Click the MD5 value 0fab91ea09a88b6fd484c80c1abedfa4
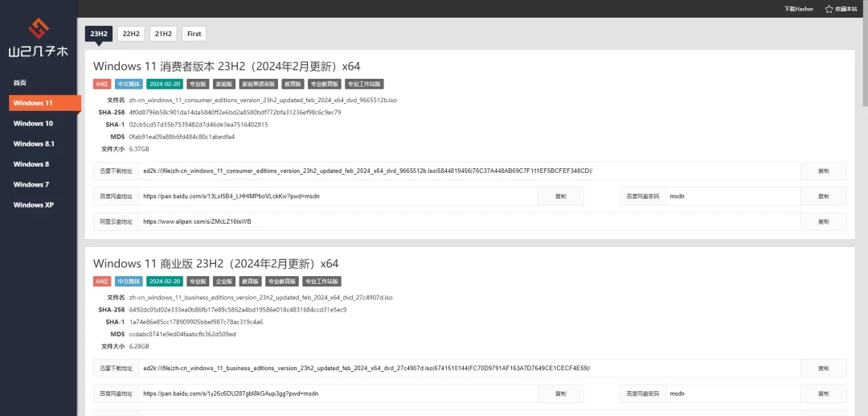 coord(182,137)
